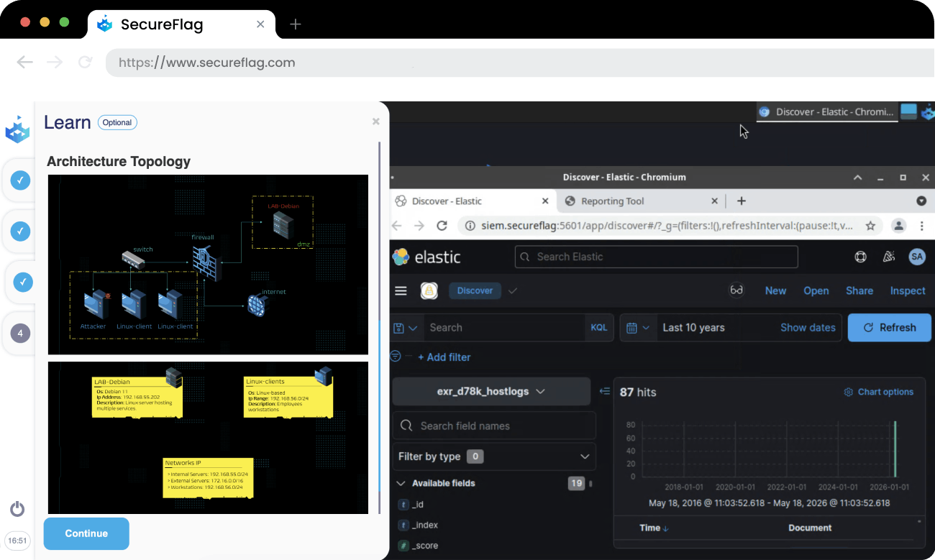Click the KQL search query field
This screenshot has width=935, height=560.
click(506, 328)
